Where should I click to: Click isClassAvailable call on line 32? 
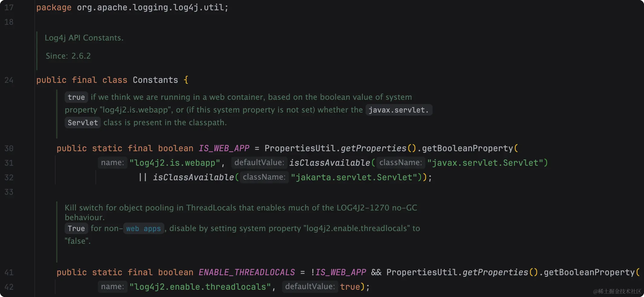[193, 178]
